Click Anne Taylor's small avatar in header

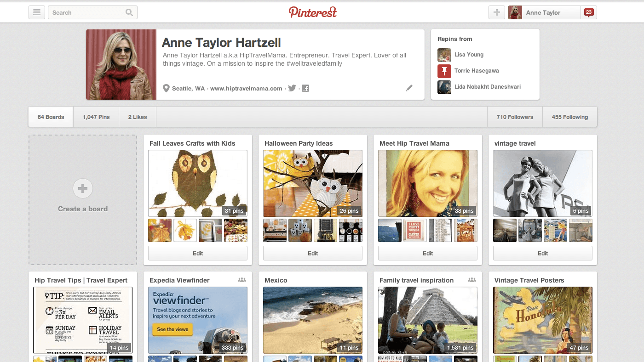click(515, 12)
